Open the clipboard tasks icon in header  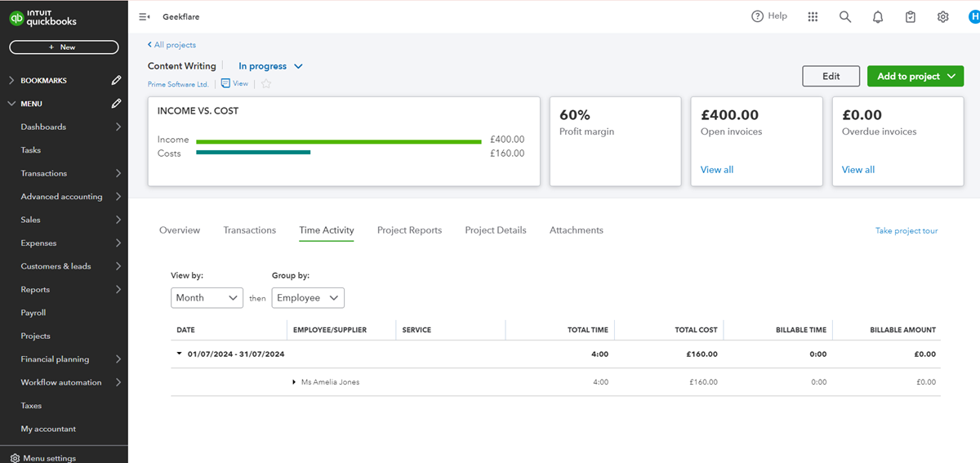(911, 16)
